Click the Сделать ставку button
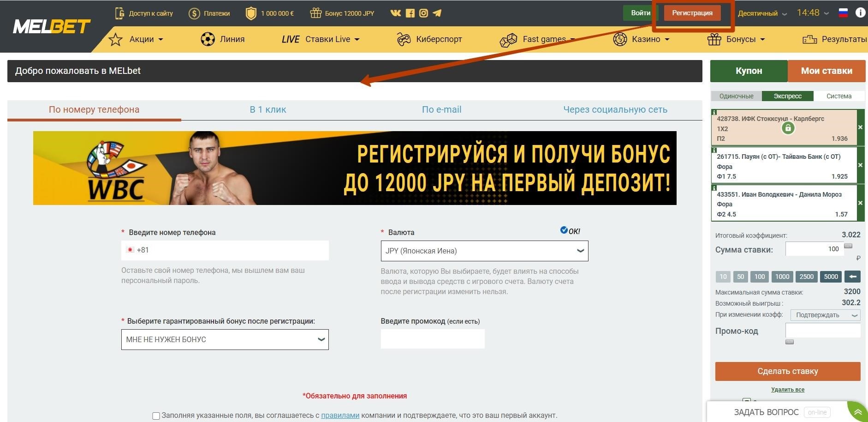 788,371
